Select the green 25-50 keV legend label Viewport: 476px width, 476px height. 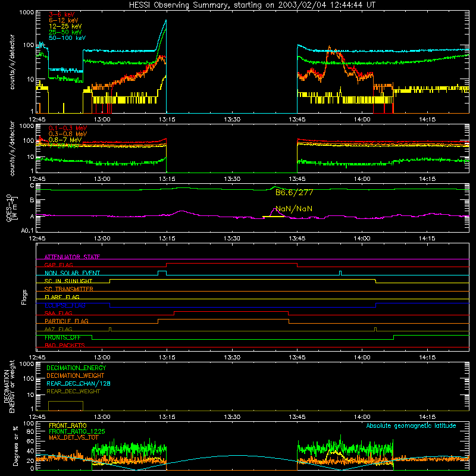[x=65, y=32]
